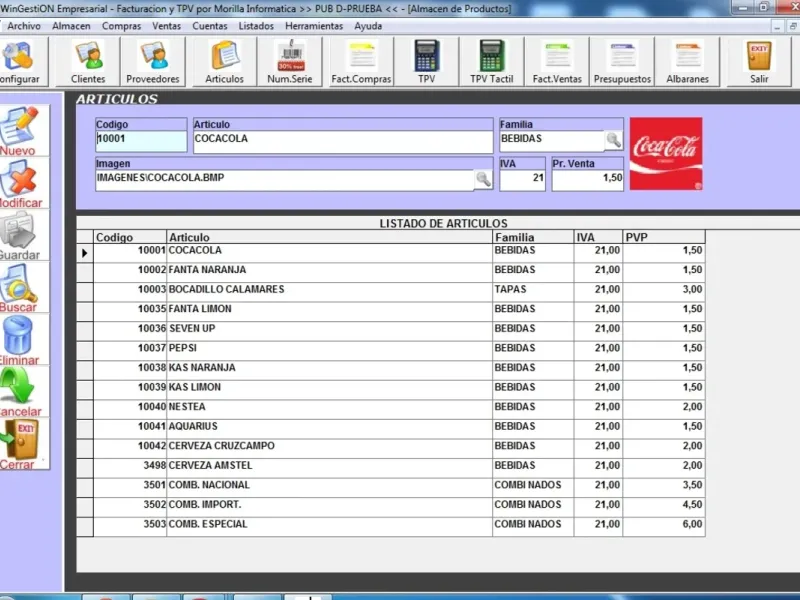Open Fact.Ventas from the toolbar

557,62
